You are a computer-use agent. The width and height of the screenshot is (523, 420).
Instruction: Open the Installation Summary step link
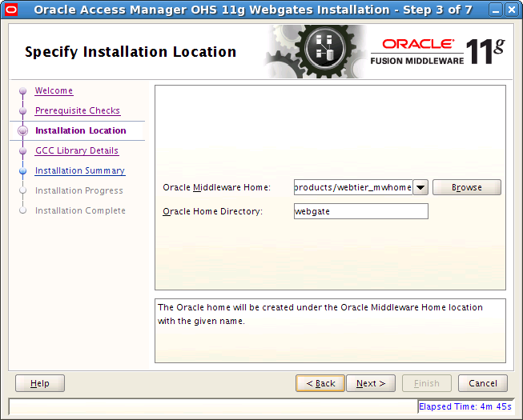click(x=80, y=170)
